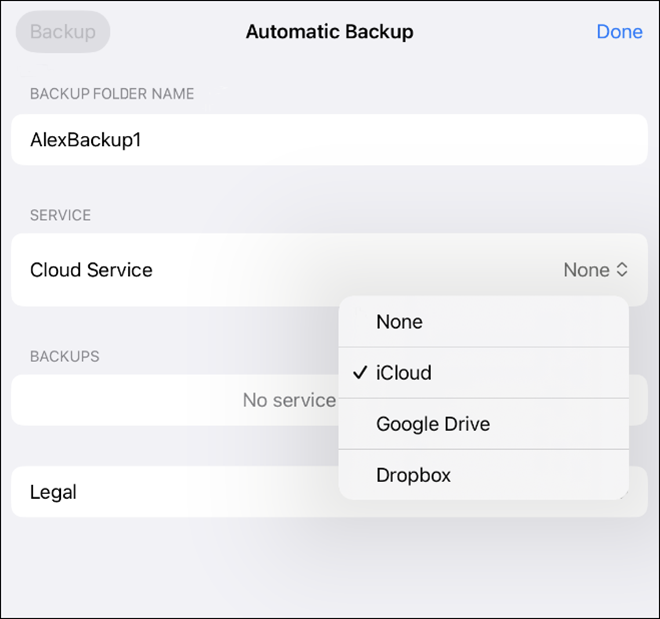Go back using the Backup button
The width and height of the screenshot is (660, 619).
click(63, 32)
